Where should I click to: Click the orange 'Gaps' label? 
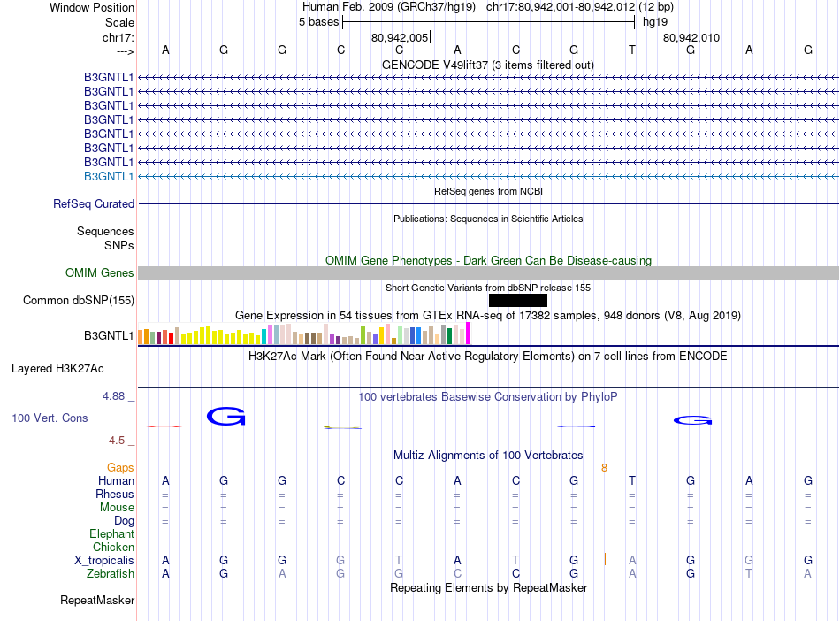click(x=120, y=468)
